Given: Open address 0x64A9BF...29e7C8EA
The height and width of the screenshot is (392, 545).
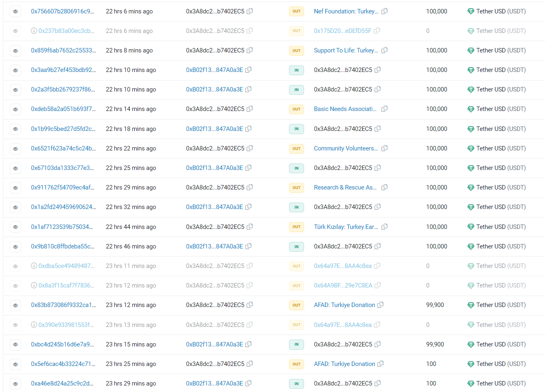Looking at the screenshot, I should pyautogui.click(x=343, y=285).
